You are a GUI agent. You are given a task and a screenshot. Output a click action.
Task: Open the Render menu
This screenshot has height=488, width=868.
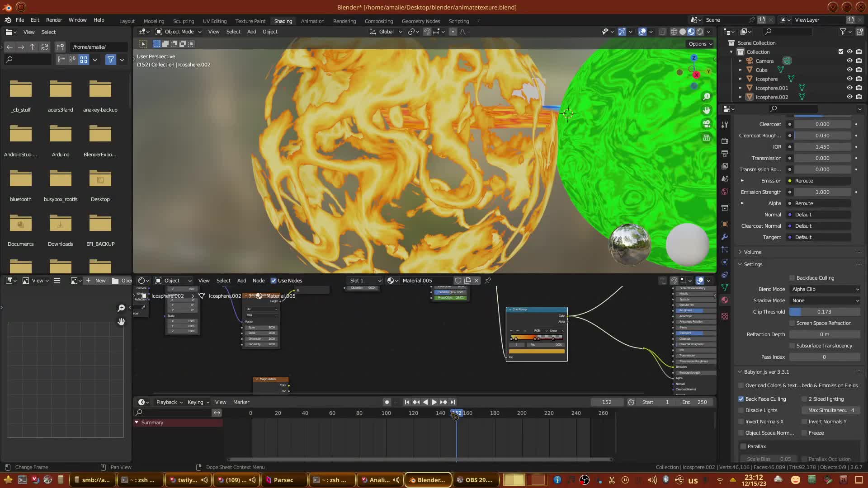click(54, 20)
